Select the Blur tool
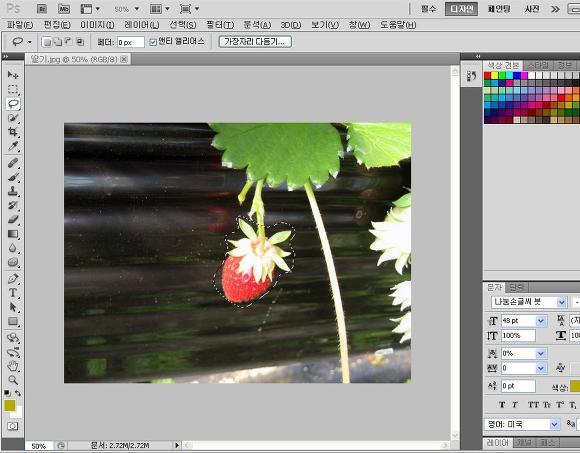The image size is (580, 453). click(13, 248)
